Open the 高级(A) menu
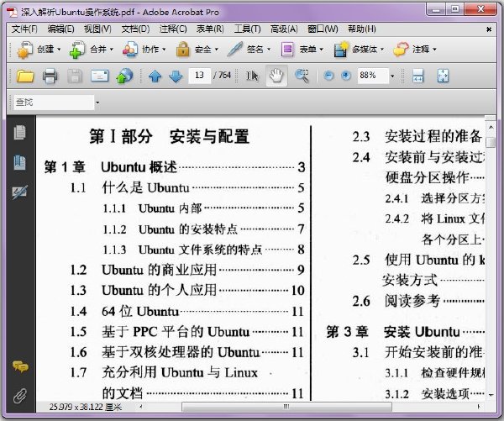The height and width of the screenshot is (421, 504). point(284,29)
